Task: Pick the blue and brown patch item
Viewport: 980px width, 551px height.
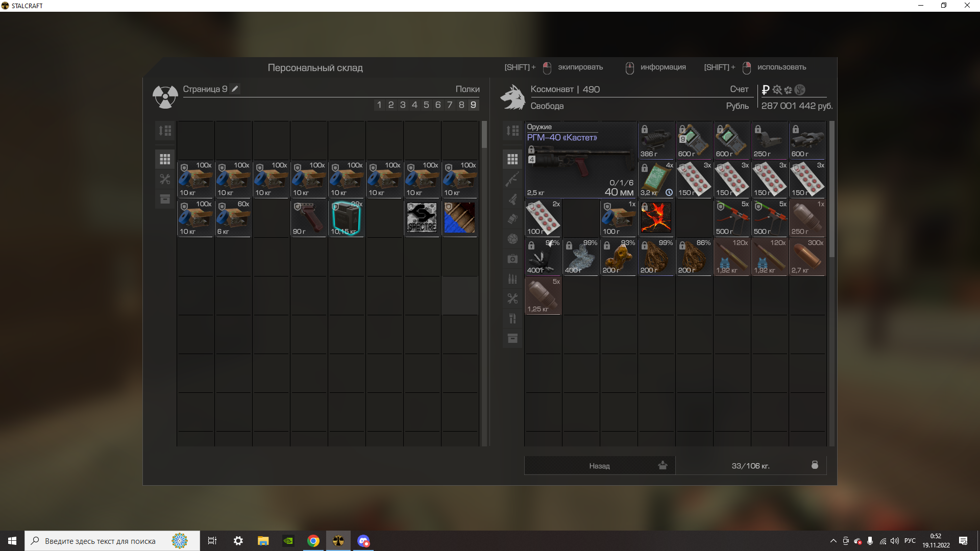Action: pyautogui.click(x=460, y=218)
